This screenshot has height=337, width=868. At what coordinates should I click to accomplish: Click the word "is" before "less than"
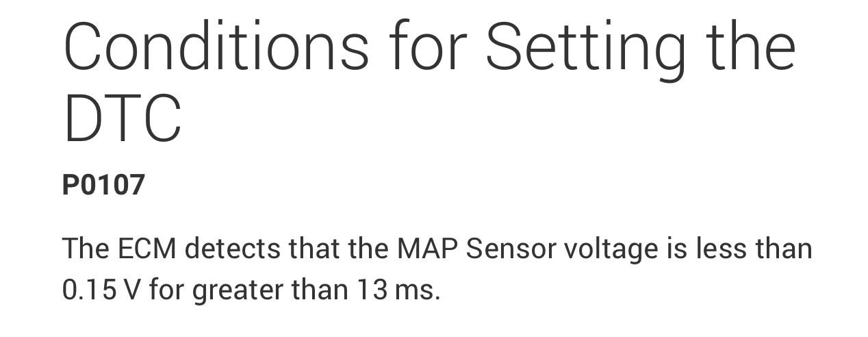676,249
